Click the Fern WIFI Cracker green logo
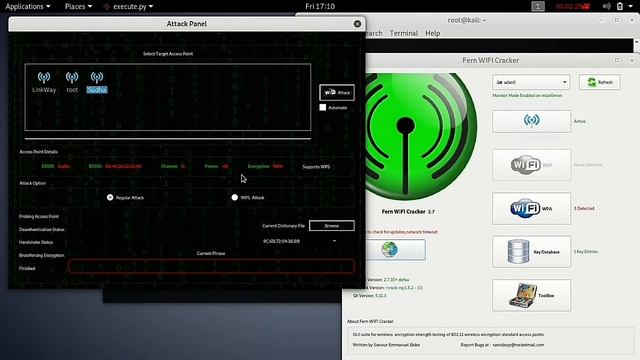The height and width of the screenshot is (360, 640). [x=420, y=136]
